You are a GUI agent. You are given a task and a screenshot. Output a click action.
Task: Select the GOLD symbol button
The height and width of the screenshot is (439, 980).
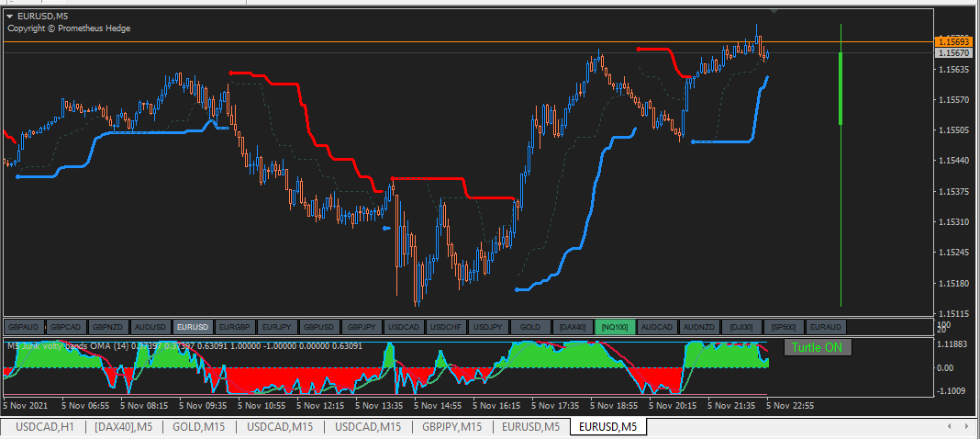pyautogui.click(x=530, y=327)
